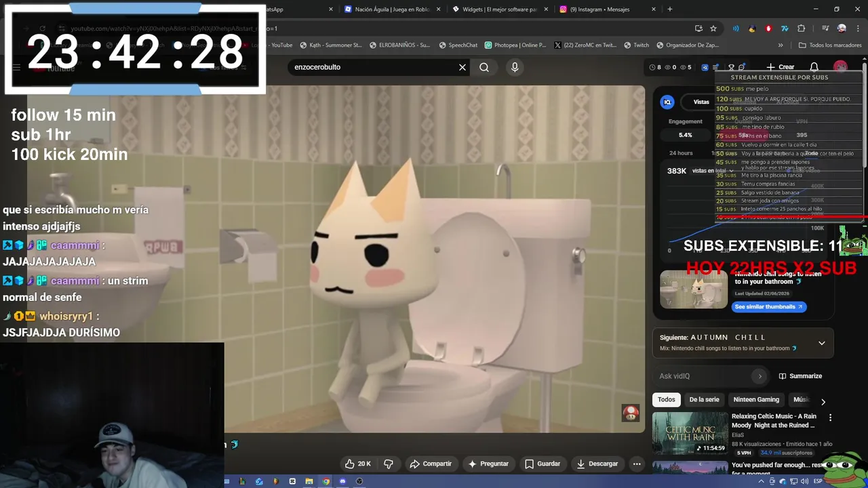868x488 pixels.
Task: Open Twitch bookmark
Action: point(636,45)
